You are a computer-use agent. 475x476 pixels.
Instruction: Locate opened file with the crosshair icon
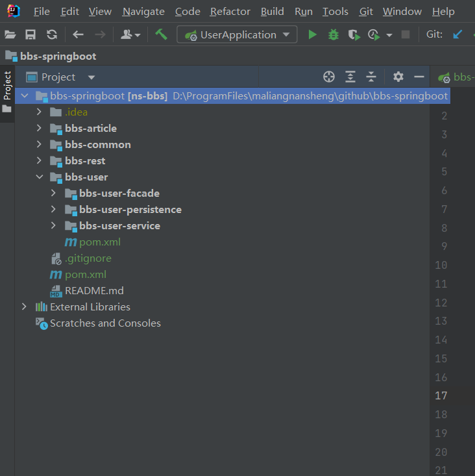click(329, 77)
